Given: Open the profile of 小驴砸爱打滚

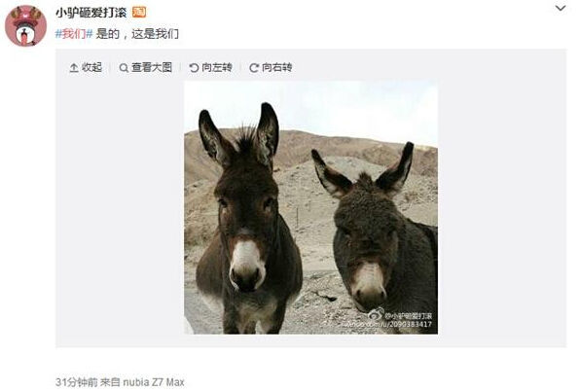Looking at the screenshot, I should tap(91, 13).
